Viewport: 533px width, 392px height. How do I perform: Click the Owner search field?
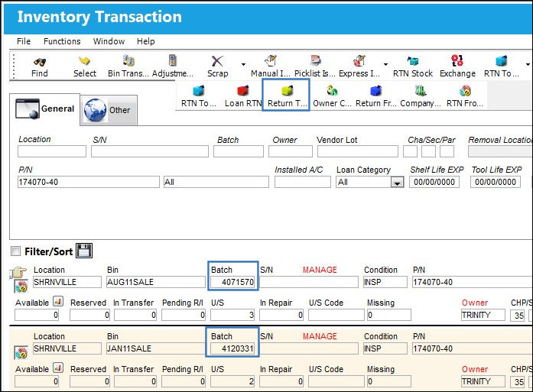pyautogui.click(x=291, y=151)
